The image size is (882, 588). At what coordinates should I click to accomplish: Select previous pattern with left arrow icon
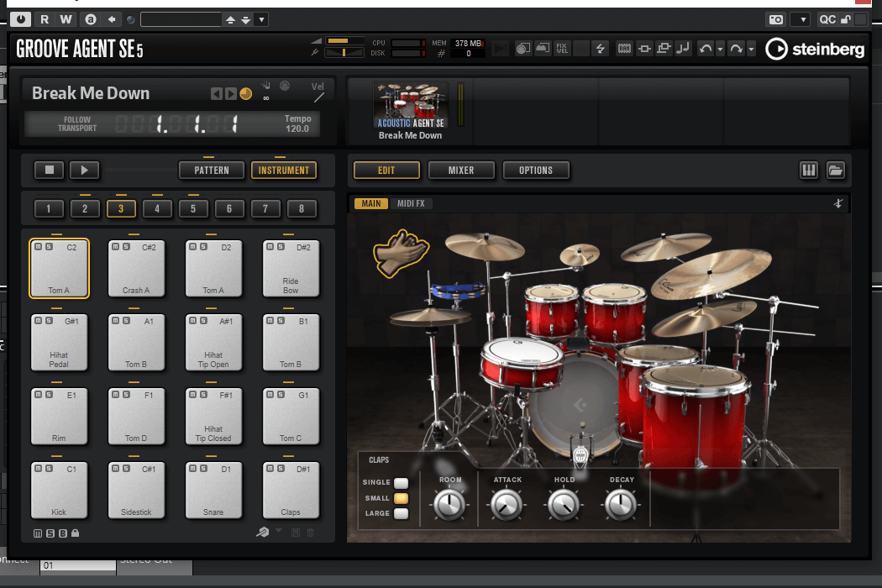coord(216,93)
